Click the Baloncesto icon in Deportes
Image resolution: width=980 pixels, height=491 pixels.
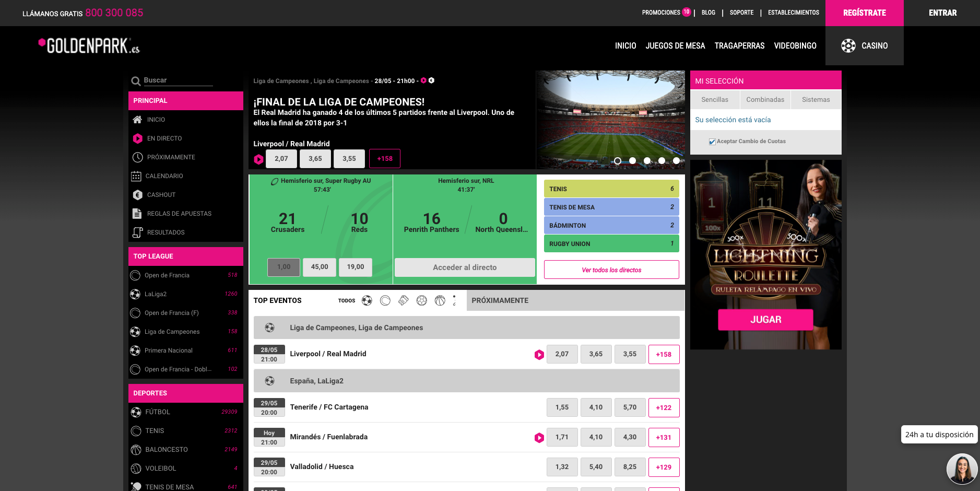[136, 450]
